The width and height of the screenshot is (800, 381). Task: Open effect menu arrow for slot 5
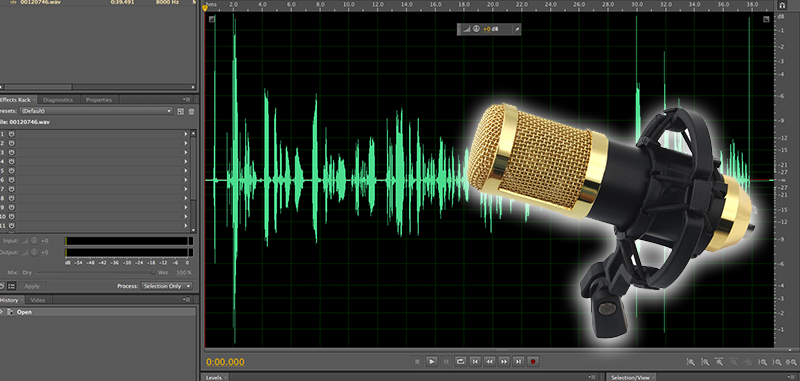[x=186, y=170]
